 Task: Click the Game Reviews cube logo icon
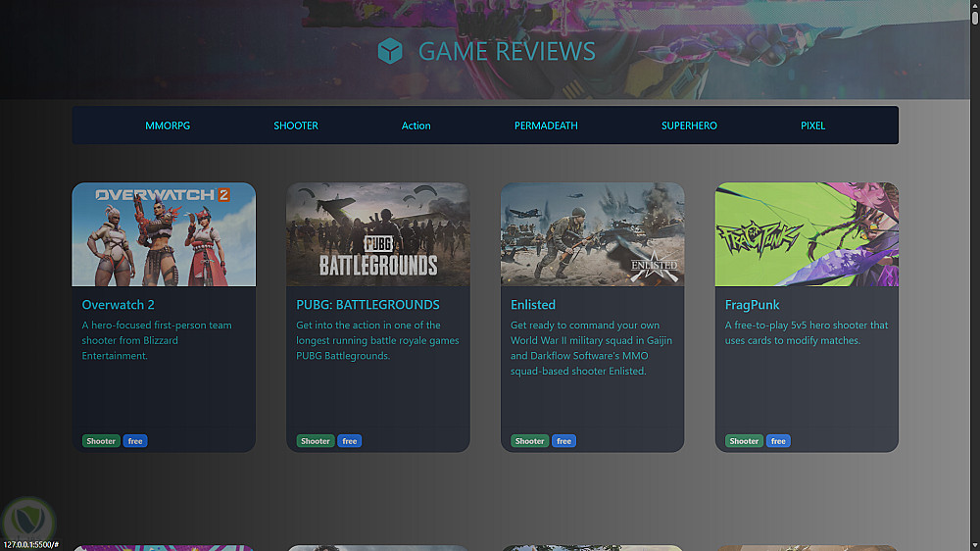[390, 51]
